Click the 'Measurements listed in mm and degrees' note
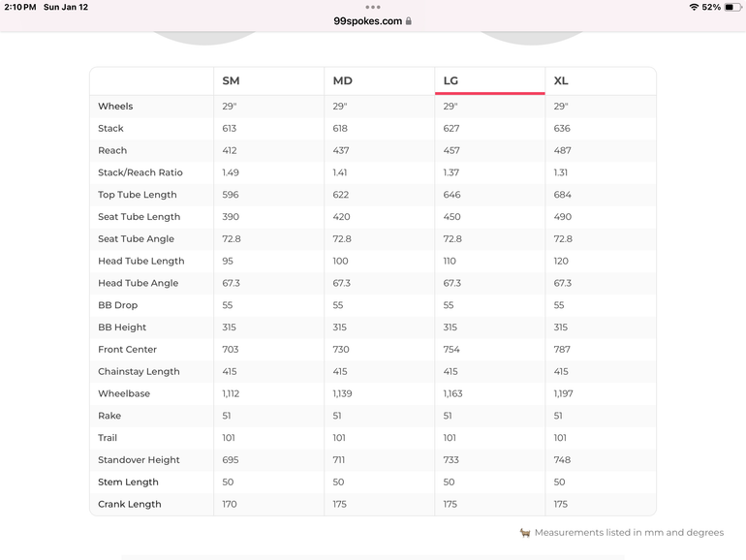Image resolution: width=746 pixels, height=560 pixels. coord(629,533)
